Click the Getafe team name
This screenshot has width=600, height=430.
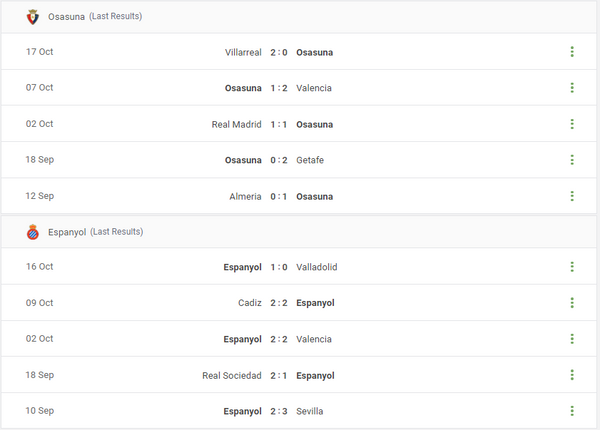point(310,160)
